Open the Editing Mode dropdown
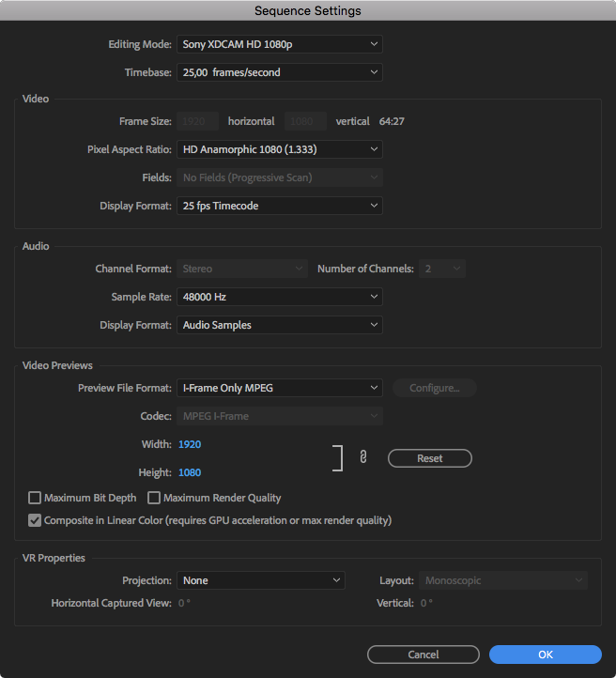The image size is (616, 678). point(280,44)
